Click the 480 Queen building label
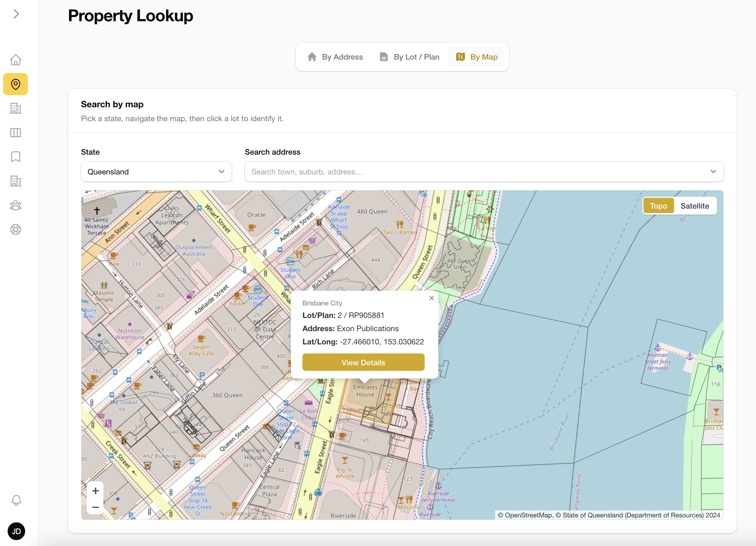This screenshot has height=546, width=756. (372, 211)
